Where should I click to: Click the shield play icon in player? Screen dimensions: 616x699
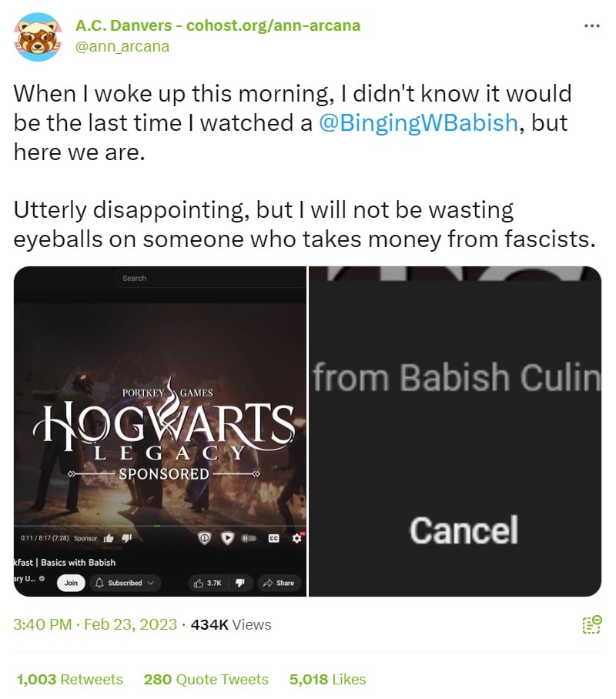pyautogui.click(x=227, y=538)
